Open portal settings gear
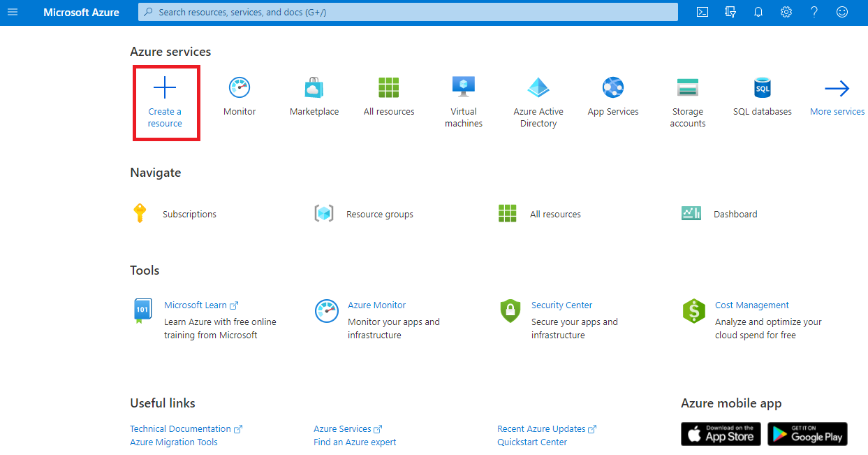This screenshot has height=455, width=868. (786, 12)
